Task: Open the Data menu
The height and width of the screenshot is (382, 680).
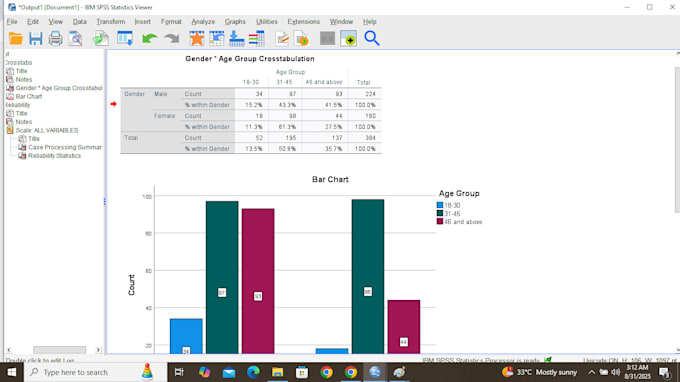Action: [x=80, y=22]
